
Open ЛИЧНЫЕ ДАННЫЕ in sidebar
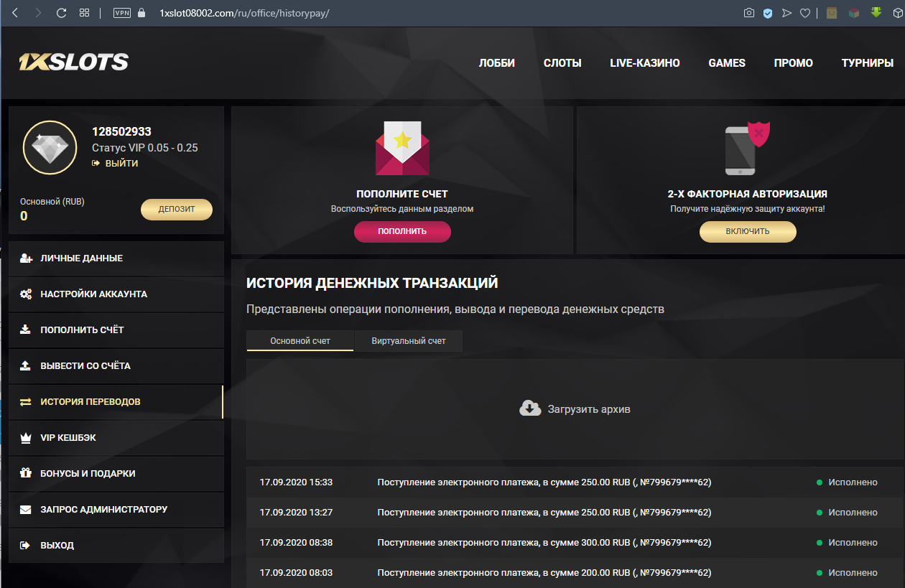81,258
